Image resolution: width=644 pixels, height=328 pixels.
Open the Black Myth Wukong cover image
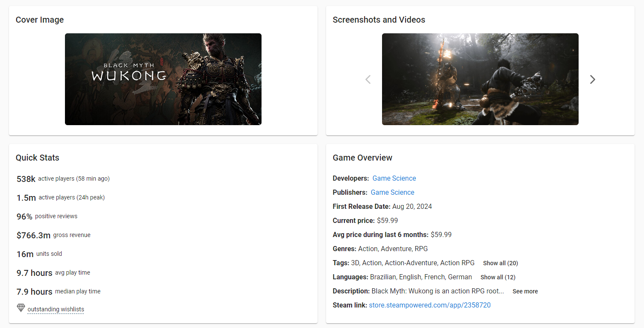coord(163,79)
